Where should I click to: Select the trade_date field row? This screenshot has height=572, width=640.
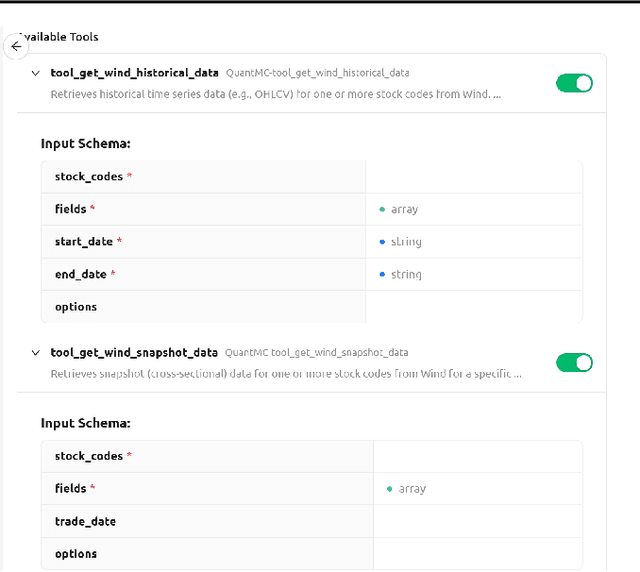coord(85,521)
